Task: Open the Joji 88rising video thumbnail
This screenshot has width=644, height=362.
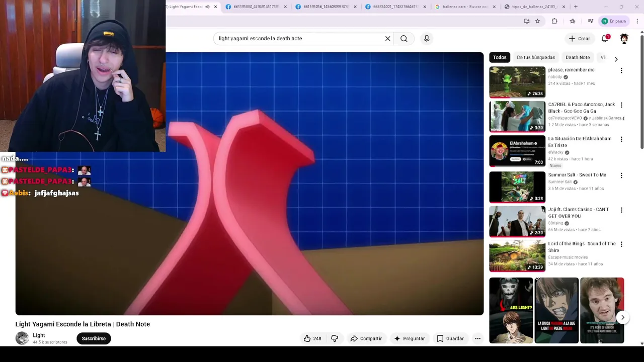Action: tap(517, 221)
